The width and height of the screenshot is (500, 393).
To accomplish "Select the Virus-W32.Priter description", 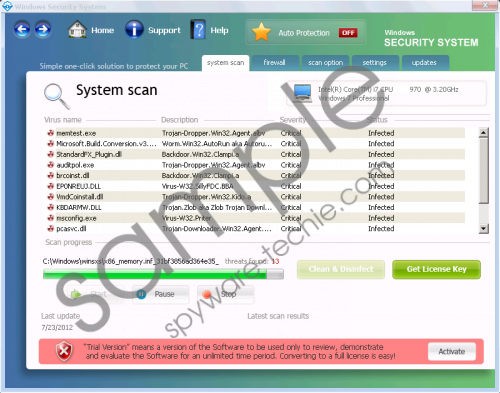I will (186, 218).
